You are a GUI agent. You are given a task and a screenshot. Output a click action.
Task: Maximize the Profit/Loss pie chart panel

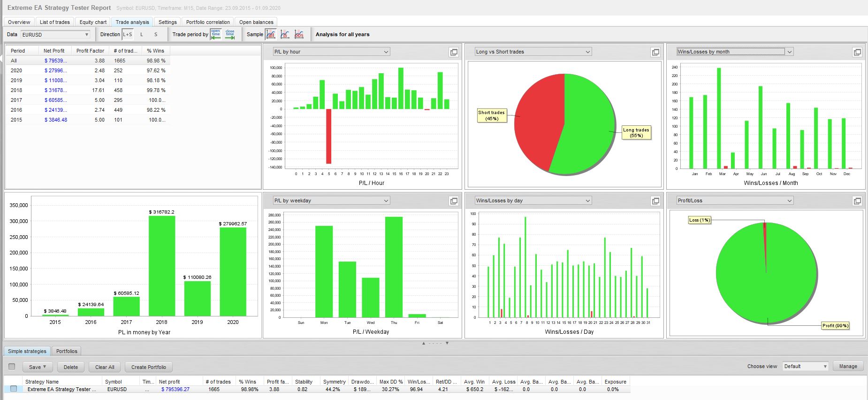857,201
